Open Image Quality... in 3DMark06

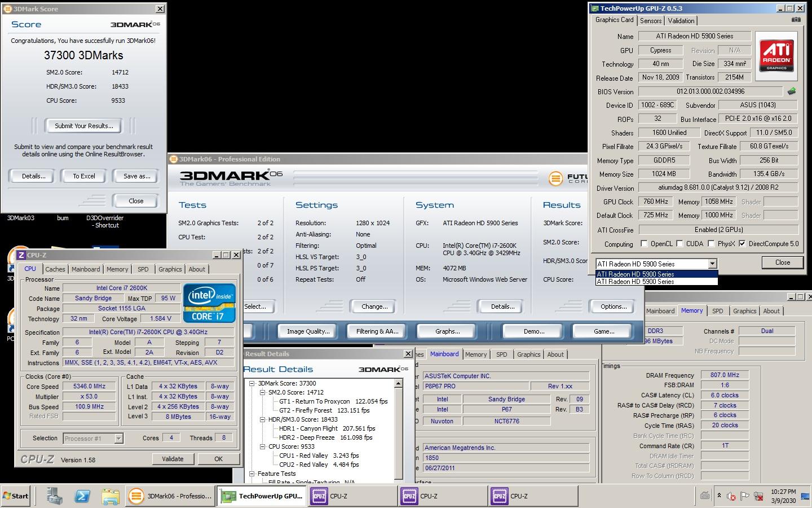[308, 331]
